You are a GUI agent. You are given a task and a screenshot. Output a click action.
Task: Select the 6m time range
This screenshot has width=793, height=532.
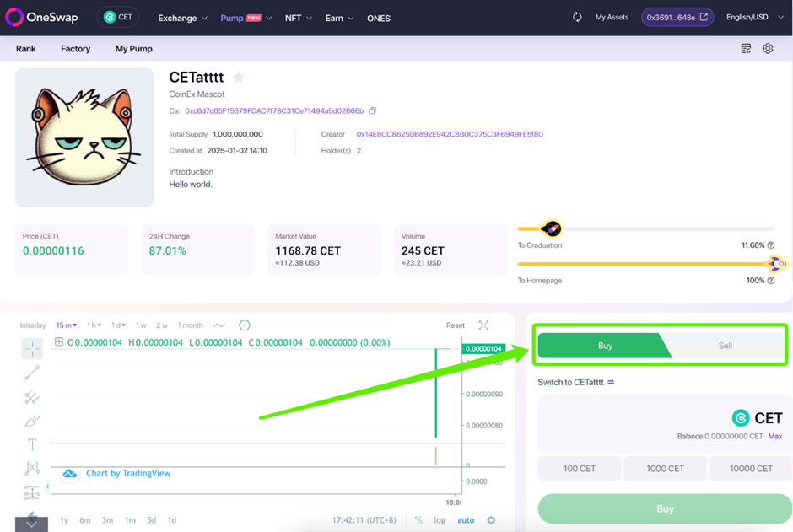coord(85,520)
